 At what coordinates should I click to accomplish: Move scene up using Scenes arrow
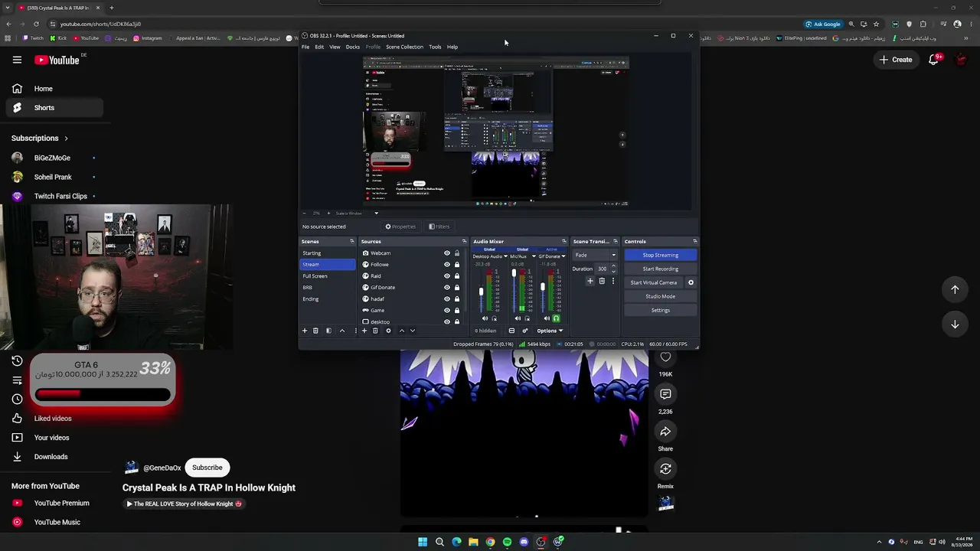pos(342,331)
